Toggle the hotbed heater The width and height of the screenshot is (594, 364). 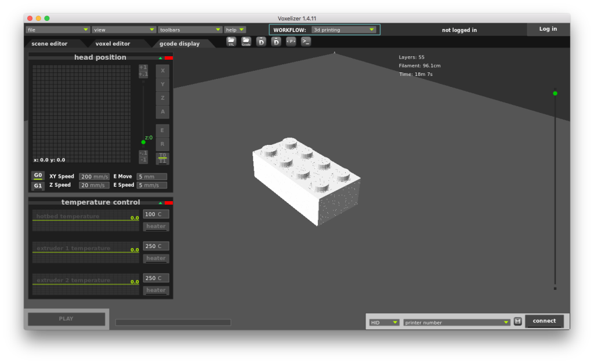point(156,226)
